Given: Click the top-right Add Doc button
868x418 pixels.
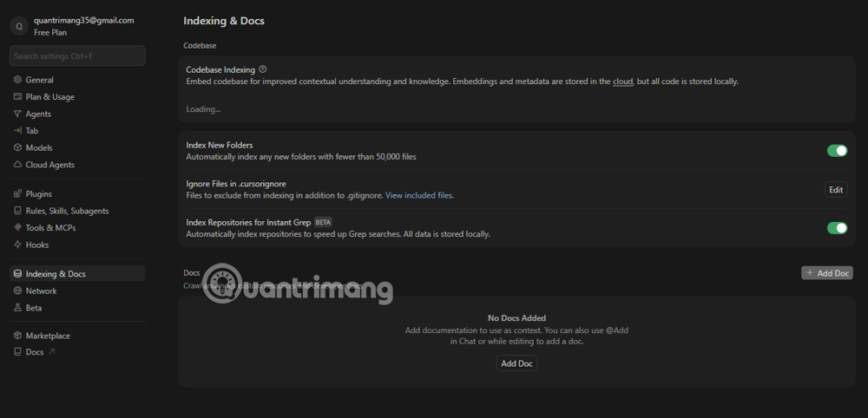Looking at the screenshot, I should click(x=827, y=273).
